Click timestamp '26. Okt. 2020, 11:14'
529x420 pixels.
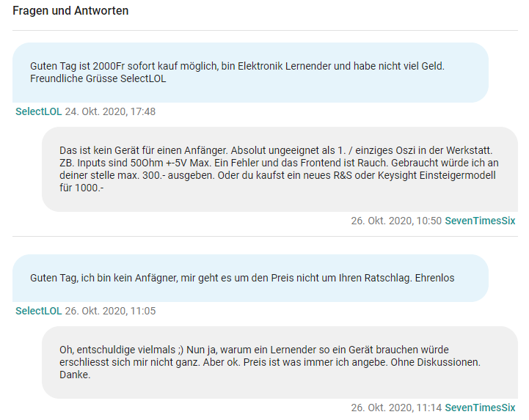coord(396,408)
